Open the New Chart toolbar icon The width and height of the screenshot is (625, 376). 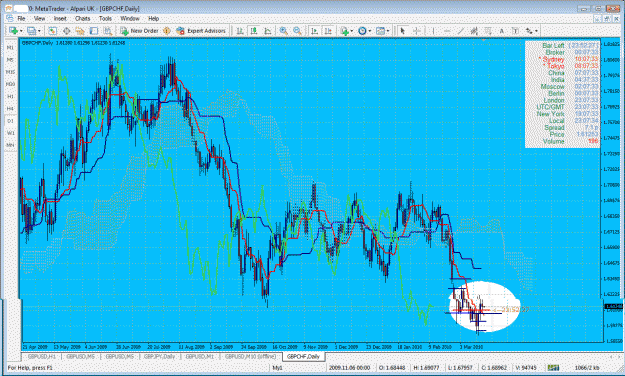[x=13, y=31]
